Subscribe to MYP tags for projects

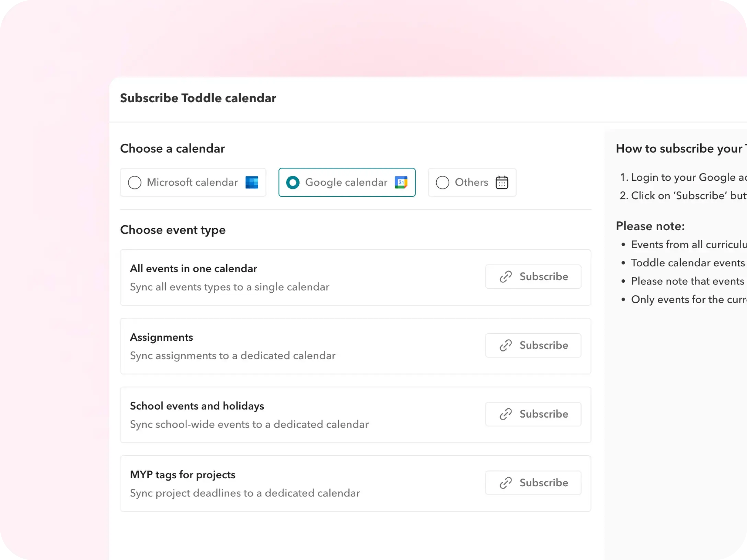(x=533, y=483)
